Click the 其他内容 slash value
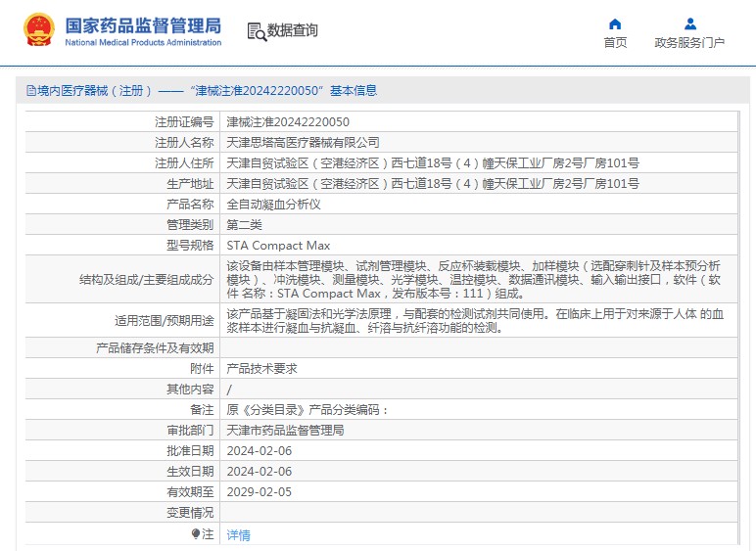 [x=229, y=390]
